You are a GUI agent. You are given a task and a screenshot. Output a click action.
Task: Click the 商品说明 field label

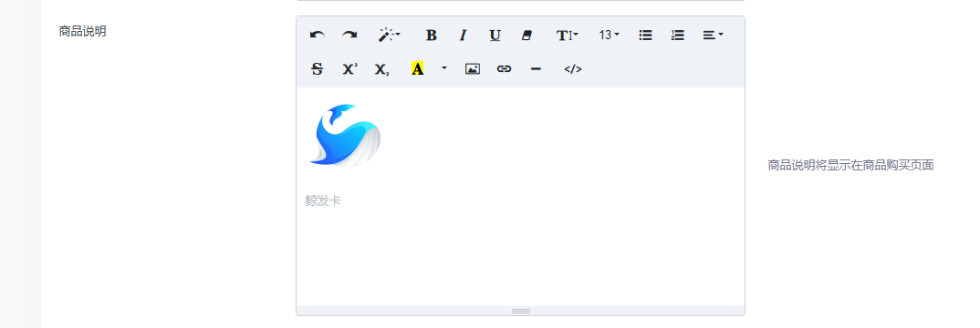(x=82, y=31)
